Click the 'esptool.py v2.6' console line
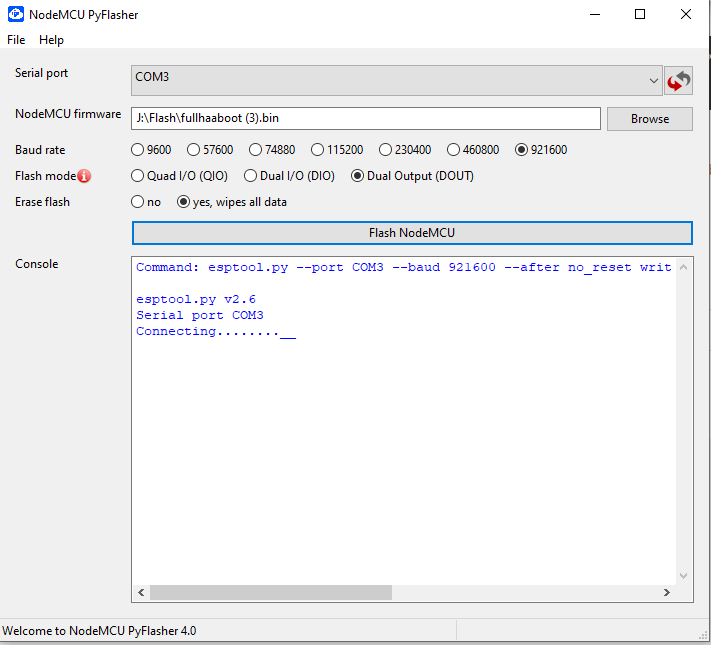Viewport: 711px width, 645px height. point(196,299)
